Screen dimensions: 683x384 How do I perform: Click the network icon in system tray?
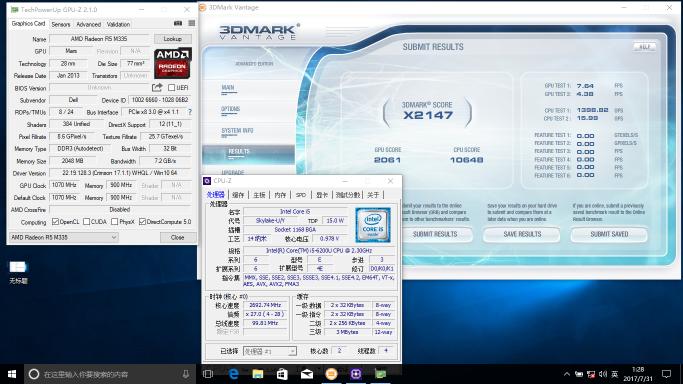click(591, 374)
